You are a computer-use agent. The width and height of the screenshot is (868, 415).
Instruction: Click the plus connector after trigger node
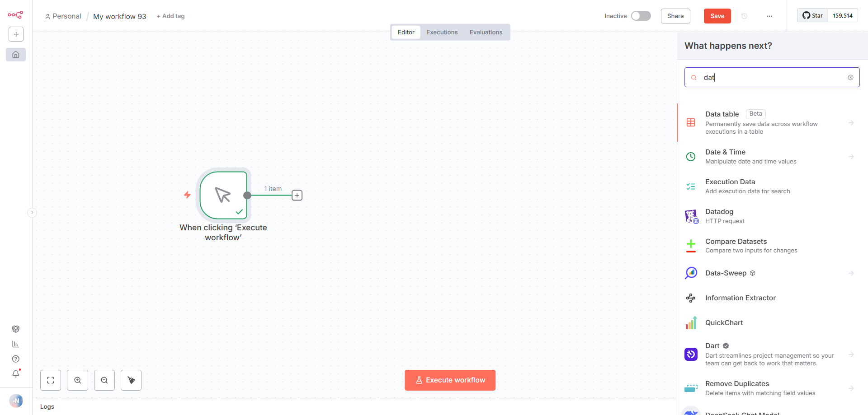pyautogui.click(x=297, y=196)
